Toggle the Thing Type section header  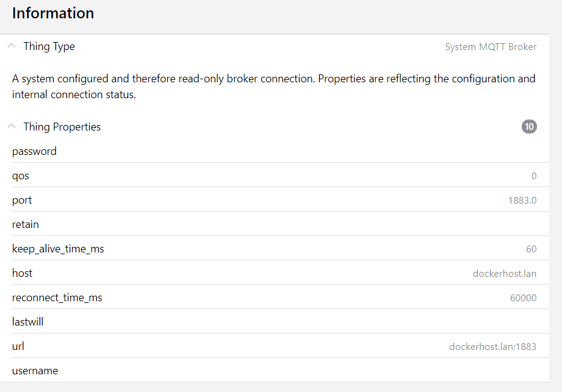pos(49,46)
